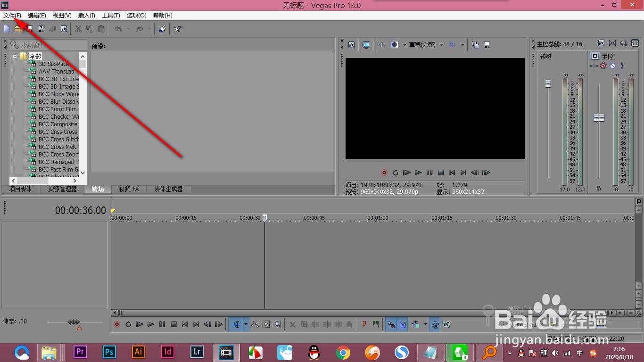The image size is (644, 362).
Task: Click the Cut scissors icon
Action: tap(78, 29)
